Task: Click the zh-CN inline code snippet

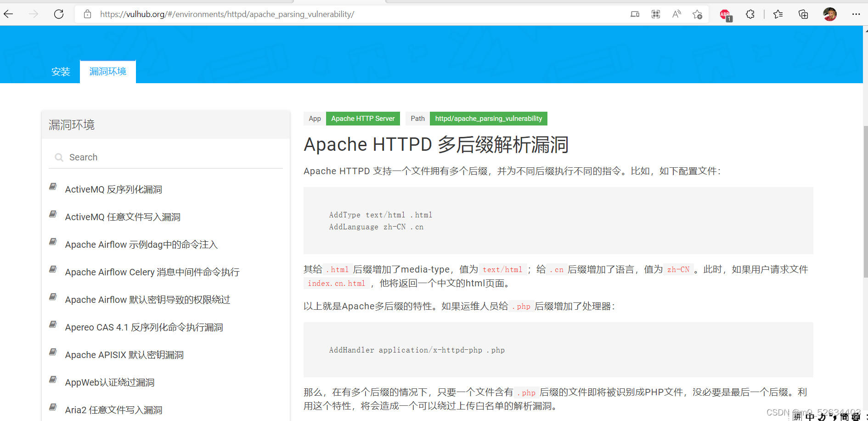Action: [x=678, y=269]
